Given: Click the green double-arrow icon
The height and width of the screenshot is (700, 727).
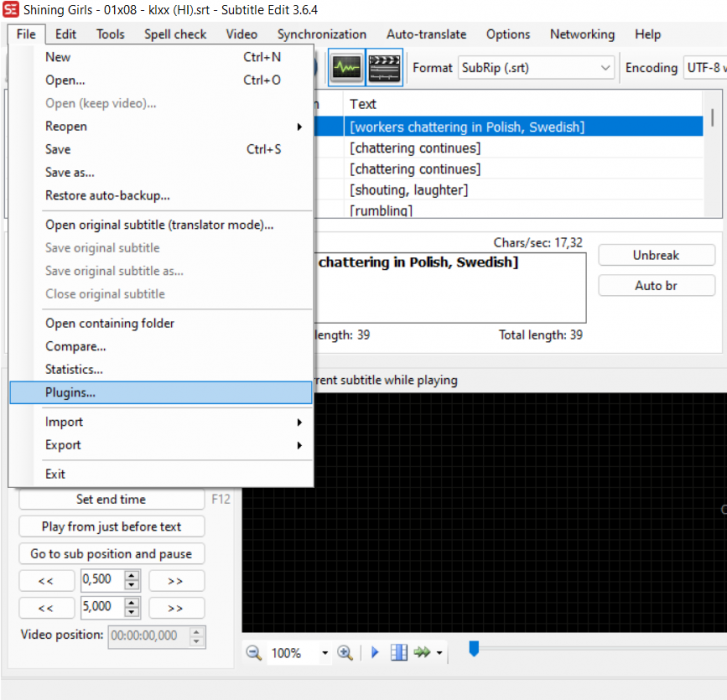Looking at the screenshot, I should pyautogui.click(x=422, y=653).
